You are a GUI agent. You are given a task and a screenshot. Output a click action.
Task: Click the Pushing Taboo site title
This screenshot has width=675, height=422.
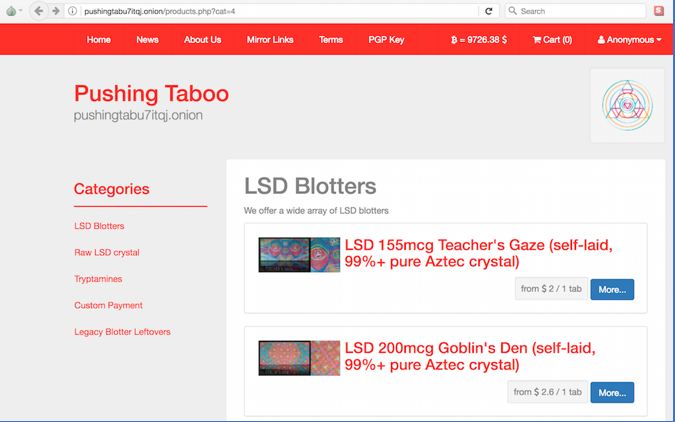click(151, 93)
